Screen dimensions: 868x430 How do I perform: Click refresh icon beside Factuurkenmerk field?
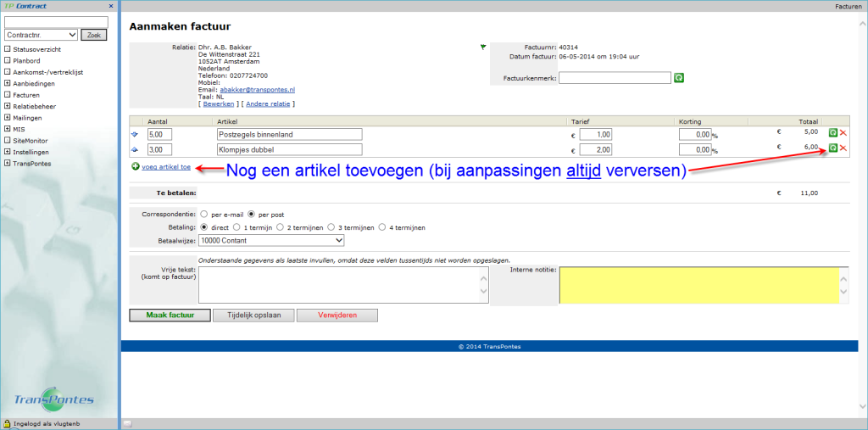[x=679, y=78]
